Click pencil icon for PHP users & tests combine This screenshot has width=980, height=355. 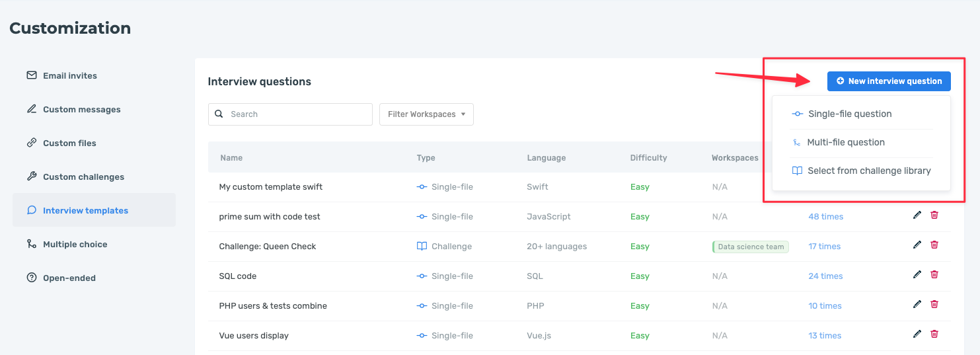click(x=917, y=304)
